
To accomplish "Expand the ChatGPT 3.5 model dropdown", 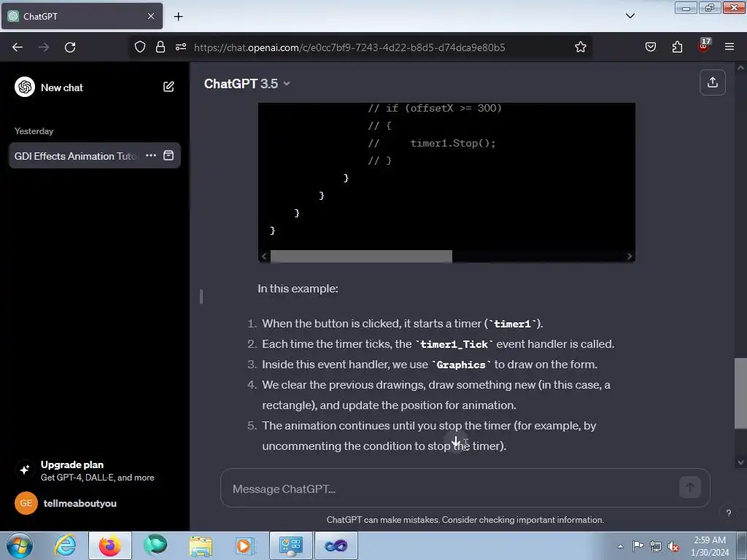I will (247, 84).
